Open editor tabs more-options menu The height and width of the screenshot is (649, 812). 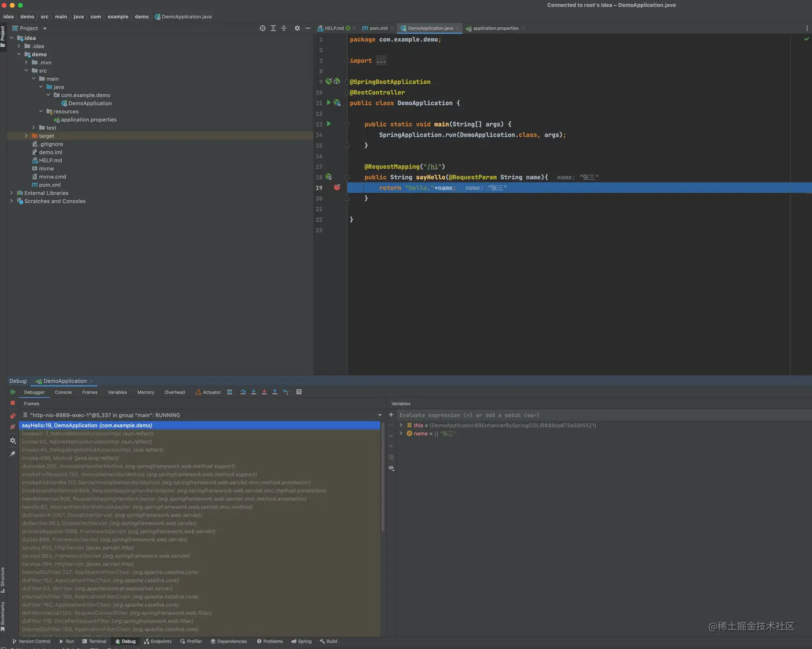pyautogui.click(x=807, y=28)
